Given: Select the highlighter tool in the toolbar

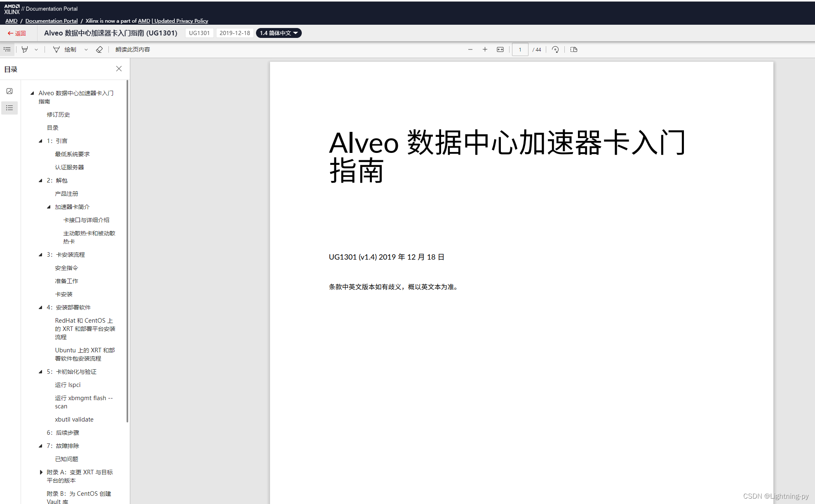Looking at the screenshot, I should 25,49.
